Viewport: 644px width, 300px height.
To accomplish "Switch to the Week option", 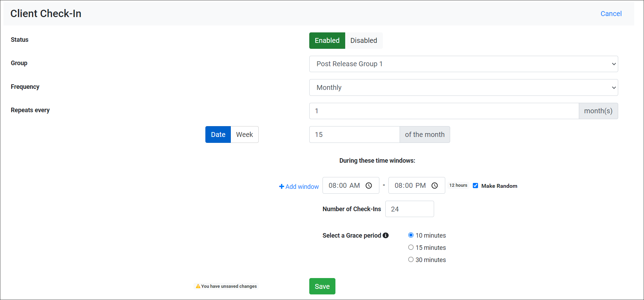I will point(244,135).
